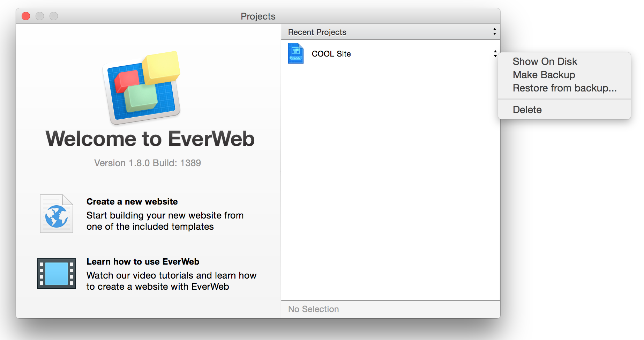The image size is (644, 340).
Task: Click the EverWeb app logo
Action: coord(141,88)
